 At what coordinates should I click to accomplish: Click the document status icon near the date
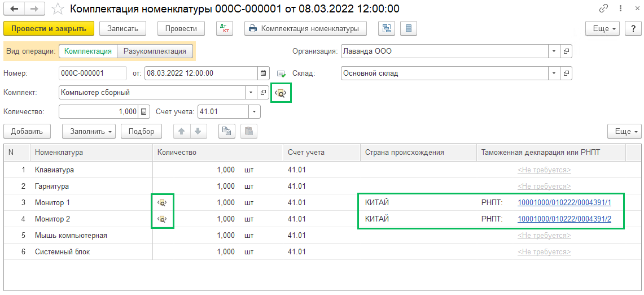click(x=281, y=73)
